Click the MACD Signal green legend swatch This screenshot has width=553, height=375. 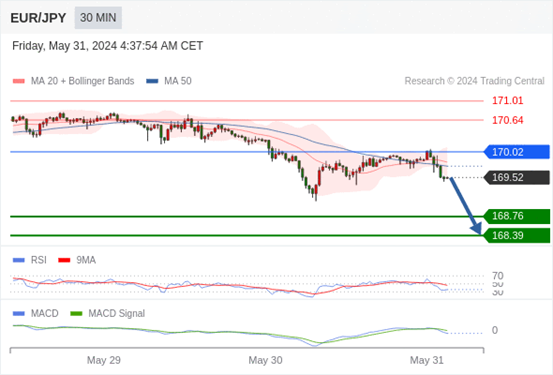pos(76,314)
